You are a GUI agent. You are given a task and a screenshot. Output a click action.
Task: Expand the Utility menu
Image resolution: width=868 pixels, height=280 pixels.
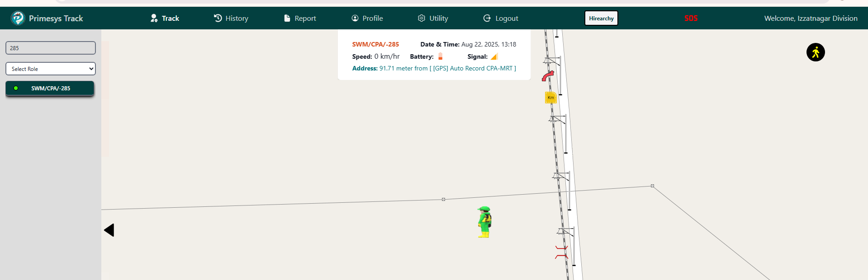click(433, 18)
